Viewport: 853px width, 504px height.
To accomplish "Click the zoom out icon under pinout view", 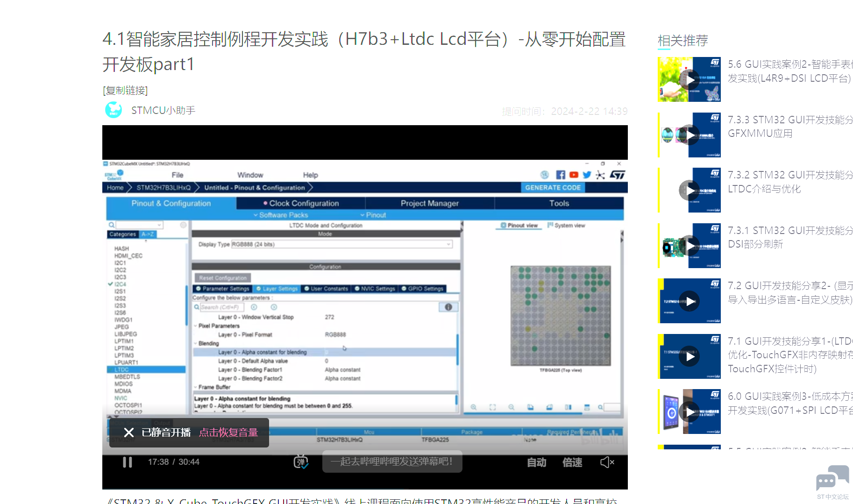I will (512, 407).
